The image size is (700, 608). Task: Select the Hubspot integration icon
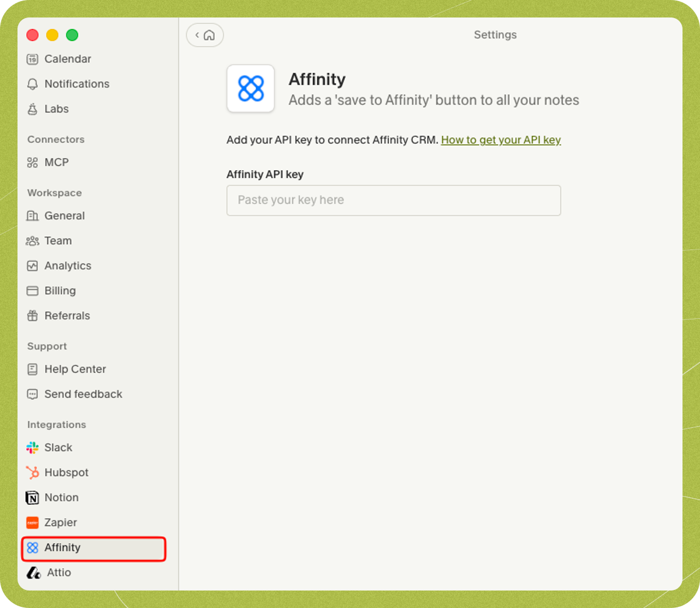33,472
